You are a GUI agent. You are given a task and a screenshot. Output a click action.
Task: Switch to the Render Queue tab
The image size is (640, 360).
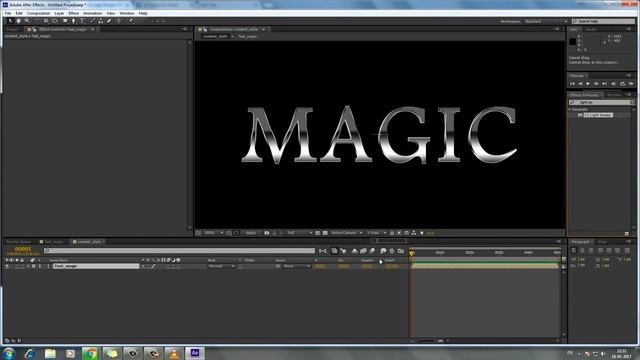click(18, 242)
